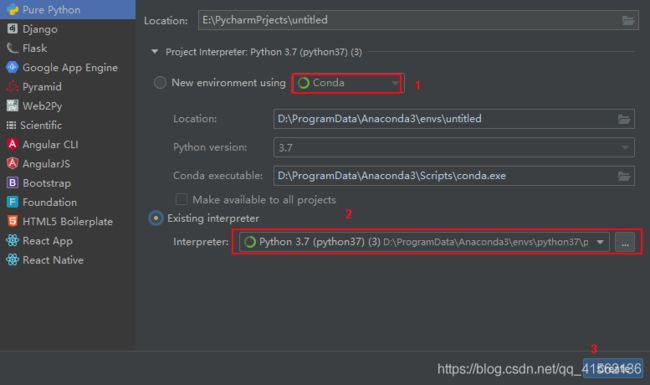Select the Web2Py label
This screenshot has height=385, width=650.
click(x=42, y=106)
